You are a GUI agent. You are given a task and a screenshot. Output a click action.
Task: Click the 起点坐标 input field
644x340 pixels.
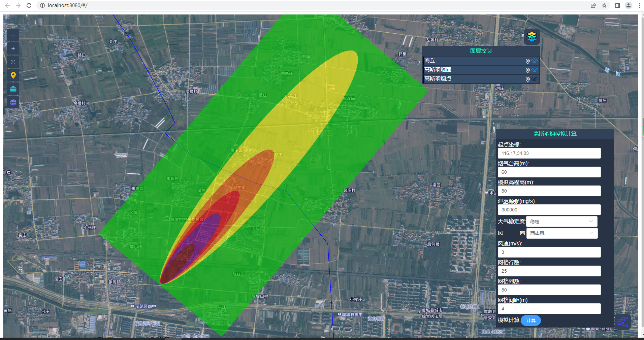click(549, 153)
